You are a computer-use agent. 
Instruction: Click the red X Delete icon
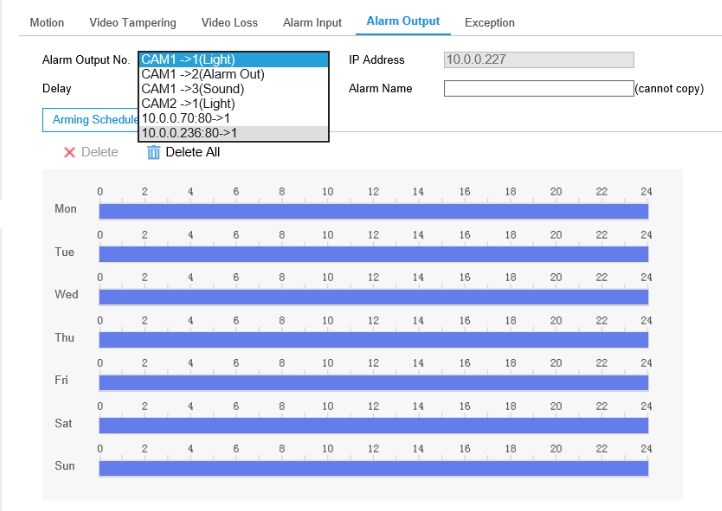pos(69,152)
